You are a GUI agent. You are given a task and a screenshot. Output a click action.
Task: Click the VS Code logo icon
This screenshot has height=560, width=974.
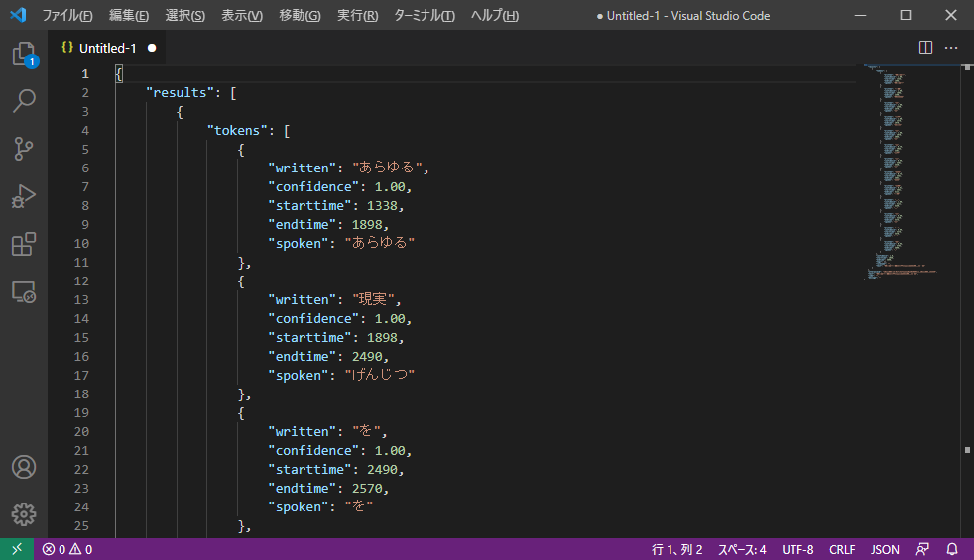click(18, 15)
